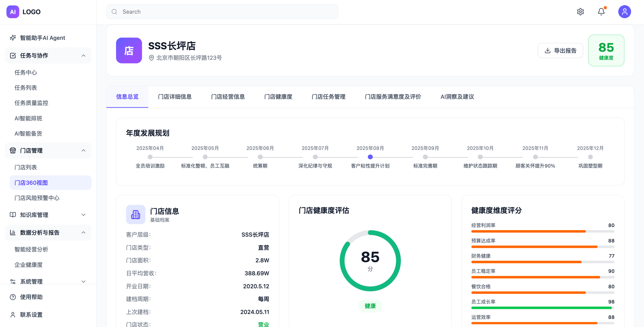The width and height of the screenshot is (644, 327).
Task: Select the 2025年04月 timeline marker
Action: [x=150, y=157]
